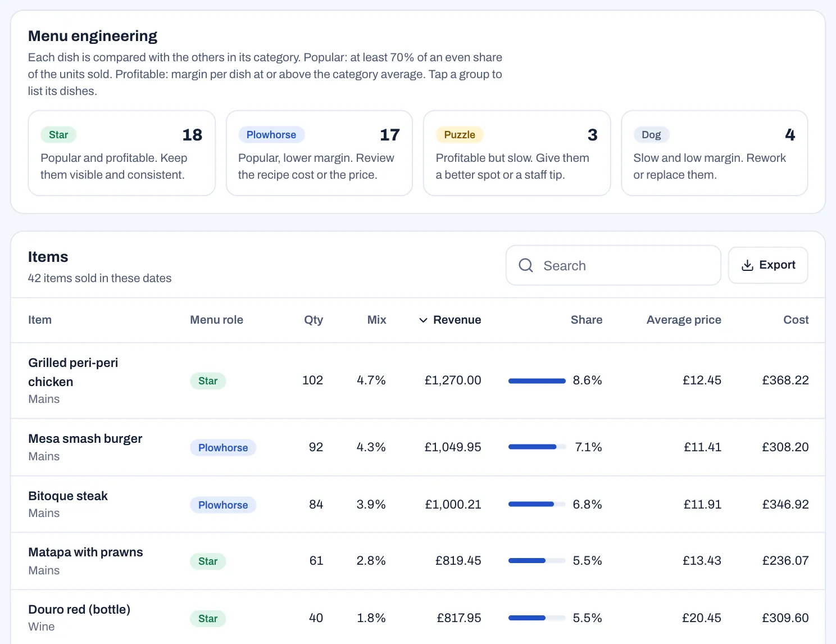
Task: Click the 7.1% share value
Action: [x=589, y=447]
